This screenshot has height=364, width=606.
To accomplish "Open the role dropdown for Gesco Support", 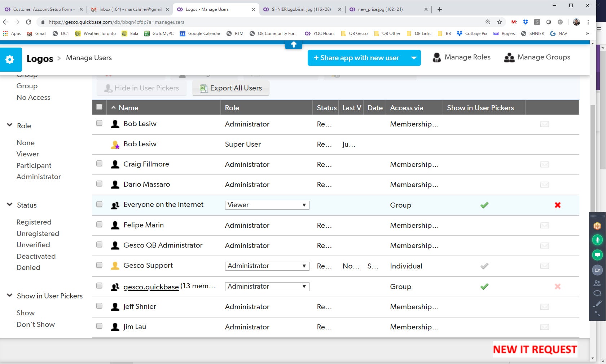I will click(267, 266).
